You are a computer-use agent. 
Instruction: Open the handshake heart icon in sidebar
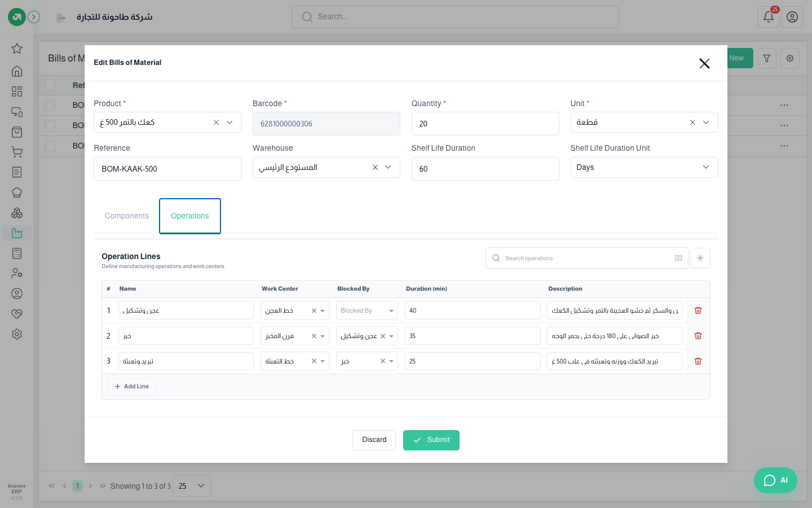[17, 314]
